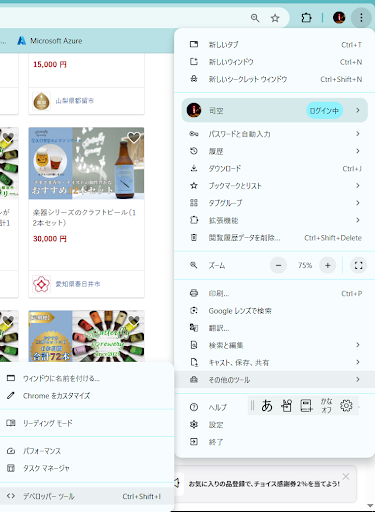Click 愛知県春日井市 municipality link

[x=78, y=284]
